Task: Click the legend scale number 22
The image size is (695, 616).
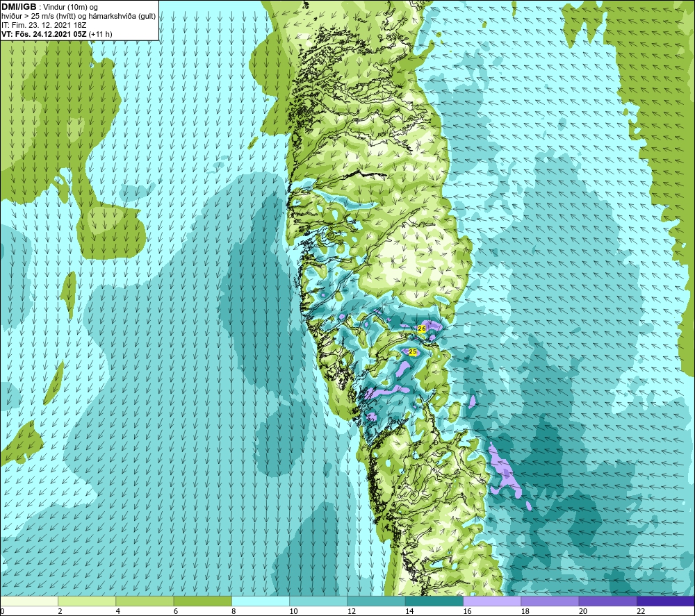Action: [641, 612]
